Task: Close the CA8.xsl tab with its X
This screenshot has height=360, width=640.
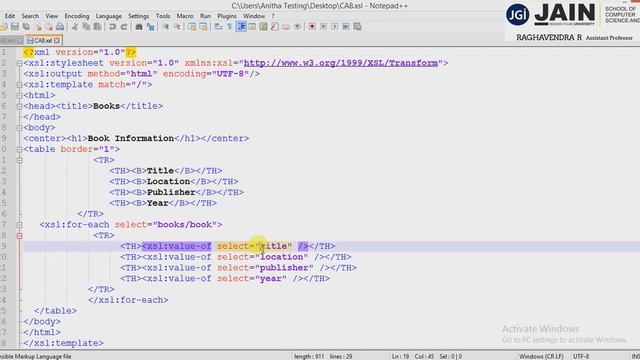Action: [57, 40]
